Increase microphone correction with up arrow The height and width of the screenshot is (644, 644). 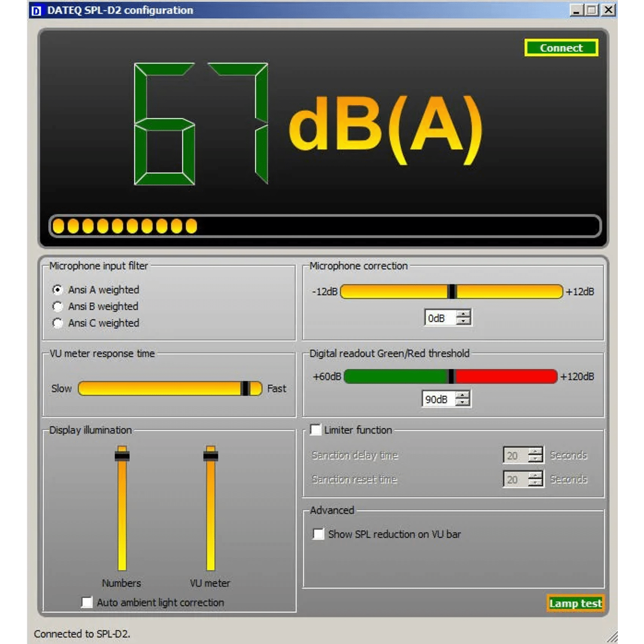pos(463,314)
